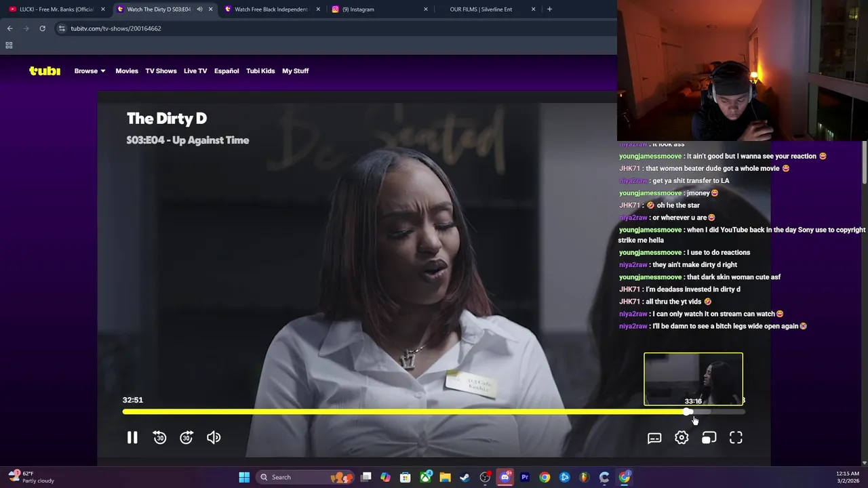
Task: Reload the current page
Action: 42,28
